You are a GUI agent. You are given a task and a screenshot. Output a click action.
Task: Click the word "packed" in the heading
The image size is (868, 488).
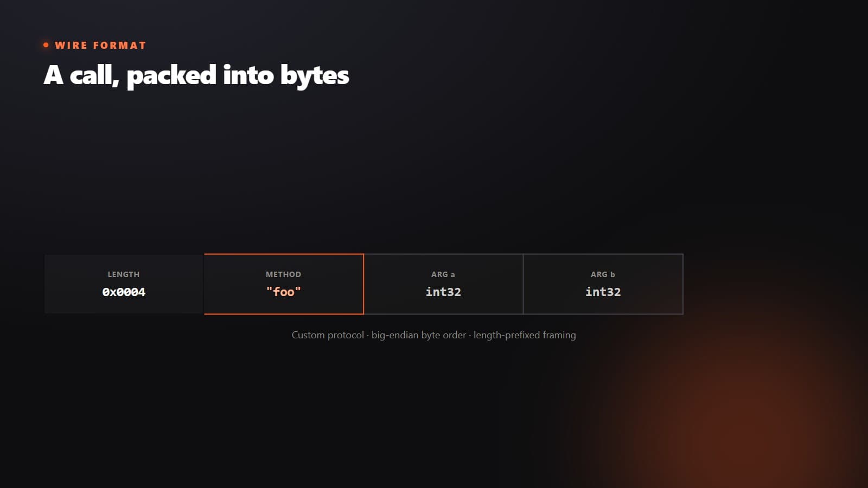(171, 76)
